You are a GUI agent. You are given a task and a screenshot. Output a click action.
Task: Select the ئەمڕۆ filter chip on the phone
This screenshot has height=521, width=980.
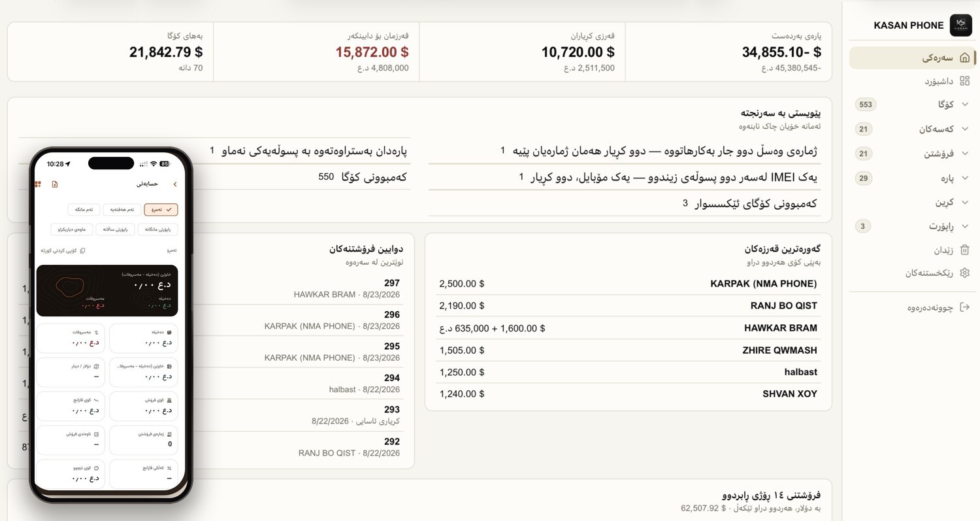click(x=161, y=209)
